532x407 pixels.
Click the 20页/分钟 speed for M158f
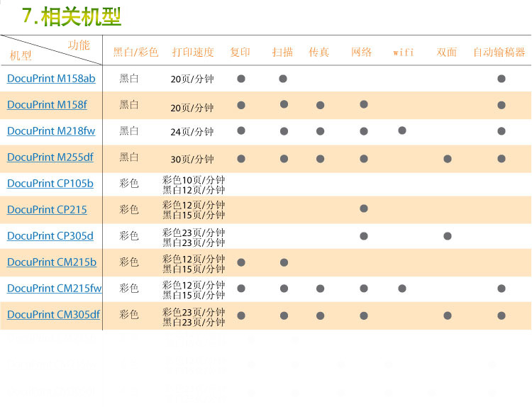point(192,108)
